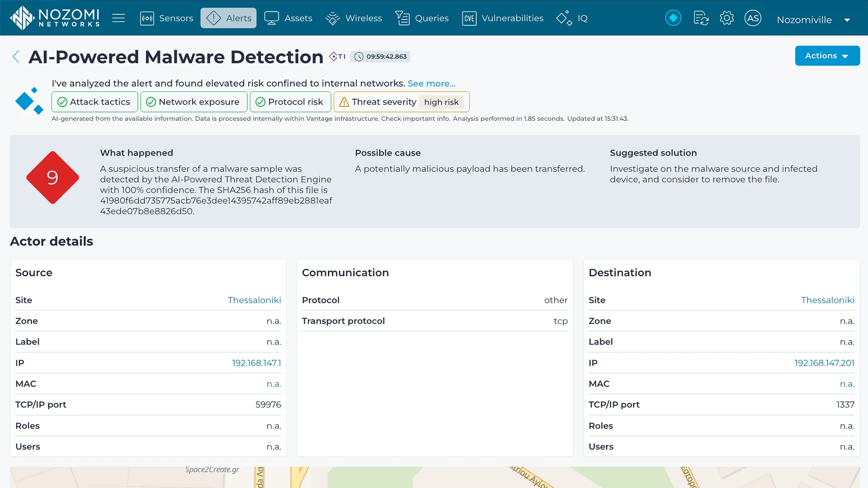Image resolution: width=868 pixels, height=488 pixels.
Task: Open the settings gear icon
Action: click(726, 18)
